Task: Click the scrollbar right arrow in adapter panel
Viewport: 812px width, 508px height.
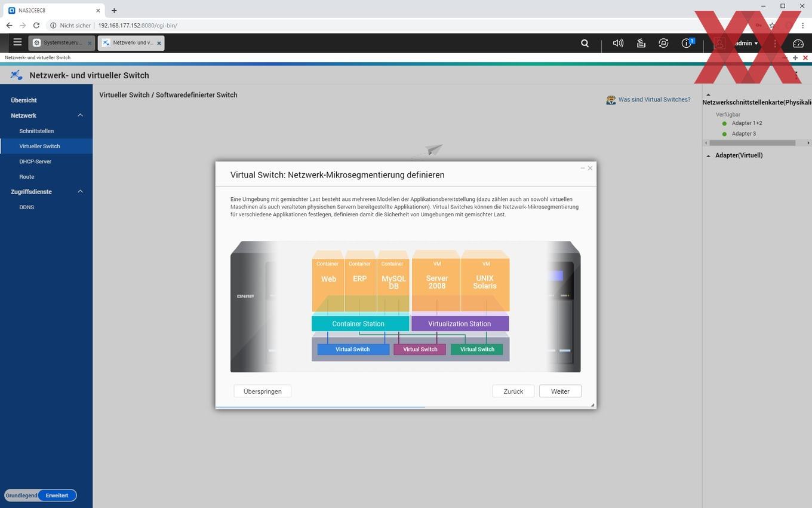Action: 808,143
